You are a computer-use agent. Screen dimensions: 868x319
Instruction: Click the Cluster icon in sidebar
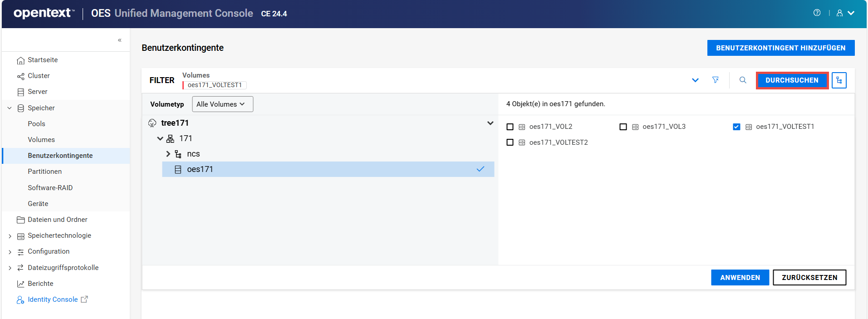pos(20,76)
